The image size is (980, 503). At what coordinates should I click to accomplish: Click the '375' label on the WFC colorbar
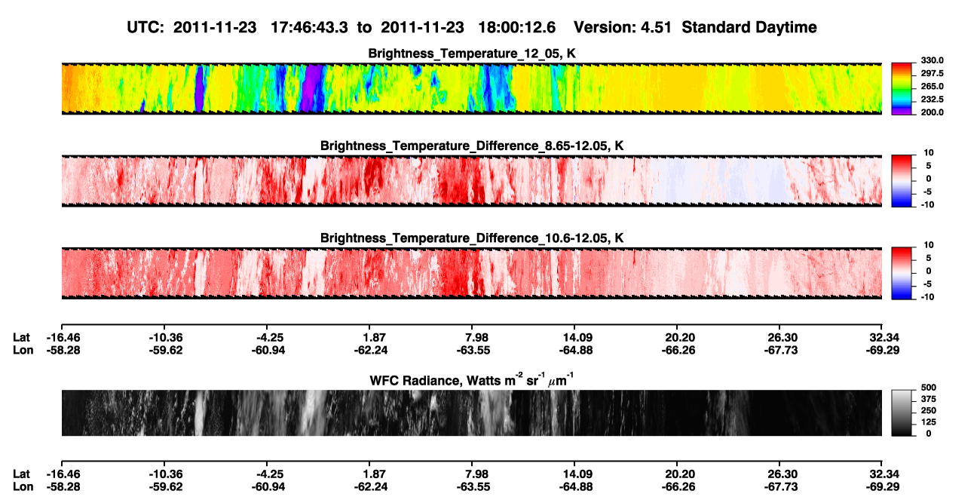(929, 400)
